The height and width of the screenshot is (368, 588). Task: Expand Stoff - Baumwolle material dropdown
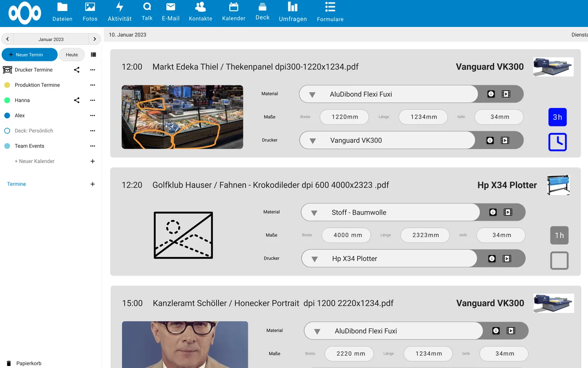(314, 213)
